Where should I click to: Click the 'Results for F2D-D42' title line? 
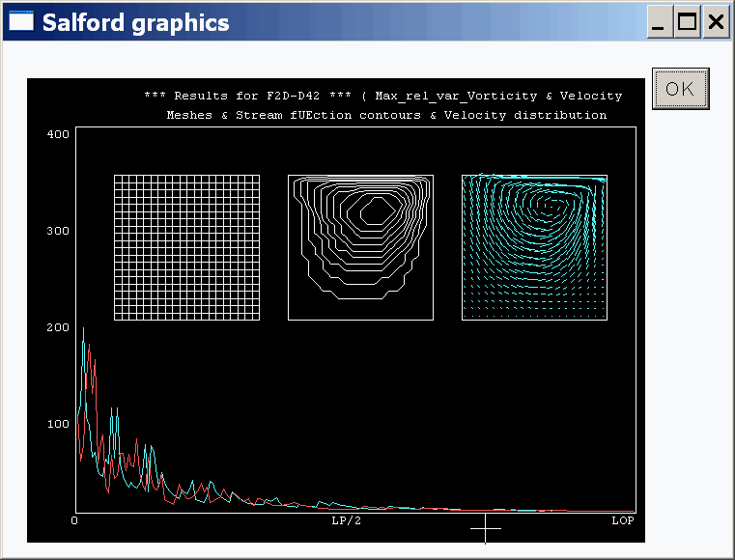[383, 96]
